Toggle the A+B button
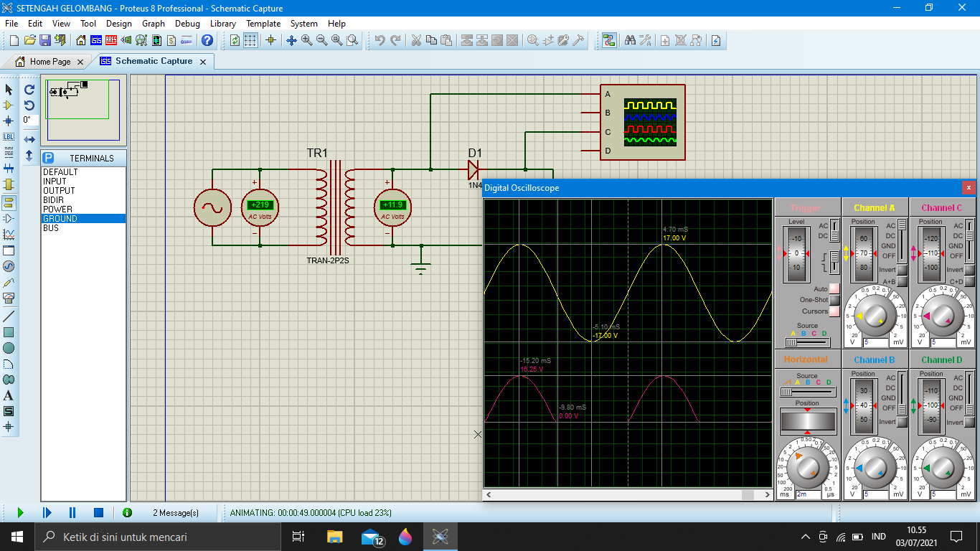 click(x=903, y=281)
